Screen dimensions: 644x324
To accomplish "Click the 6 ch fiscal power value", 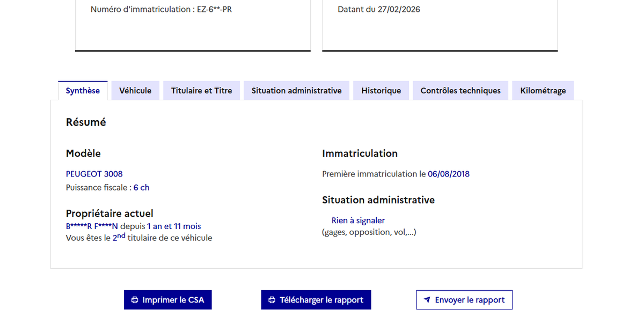I will pos(142,188).
